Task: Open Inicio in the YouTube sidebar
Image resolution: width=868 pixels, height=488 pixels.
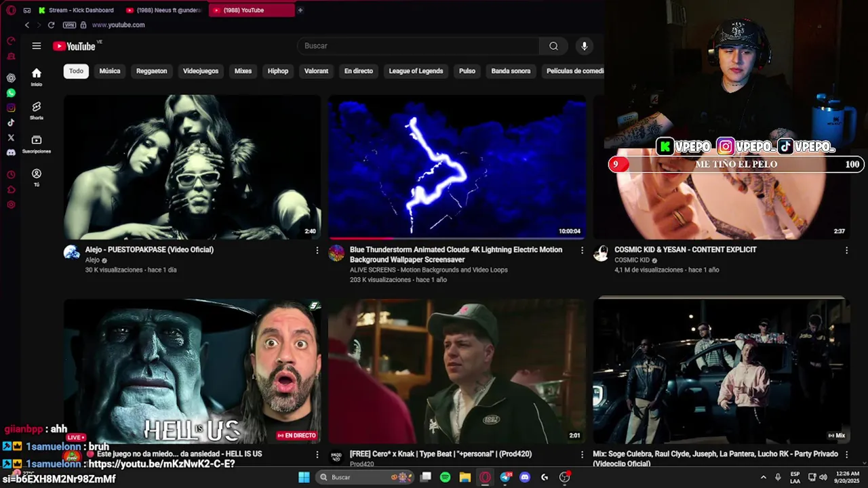Action: click(x=37, y=77)
